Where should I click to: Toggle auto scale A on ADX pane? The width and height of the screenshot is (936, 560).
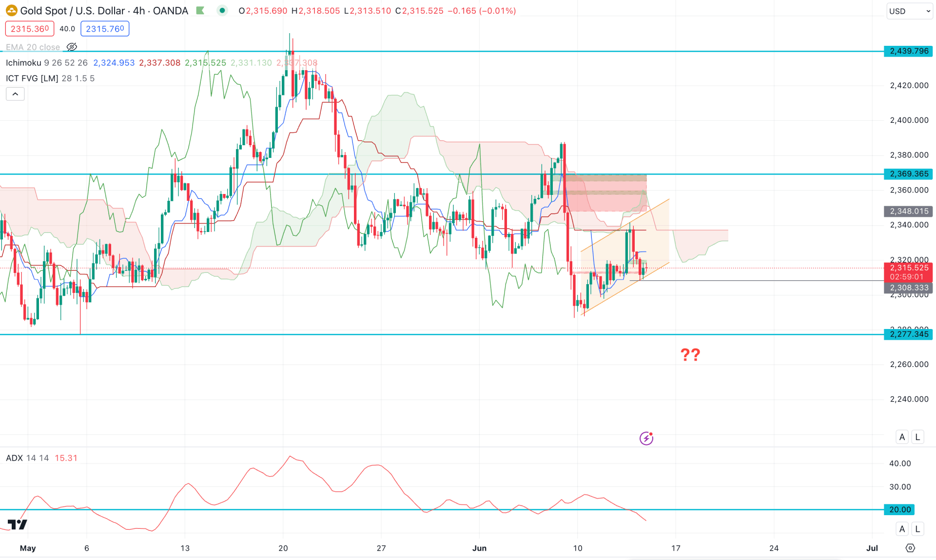click(x=902, y=529)
